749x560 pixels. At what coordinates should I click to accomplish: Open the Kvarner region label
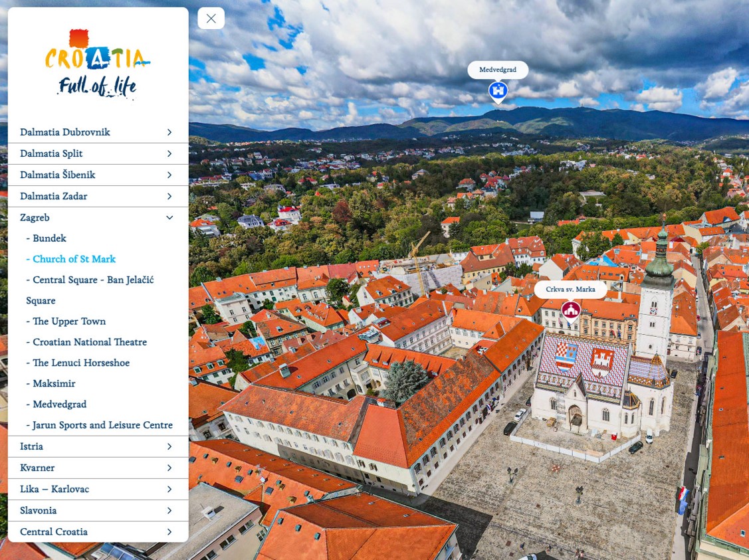[x=37, y=468]
